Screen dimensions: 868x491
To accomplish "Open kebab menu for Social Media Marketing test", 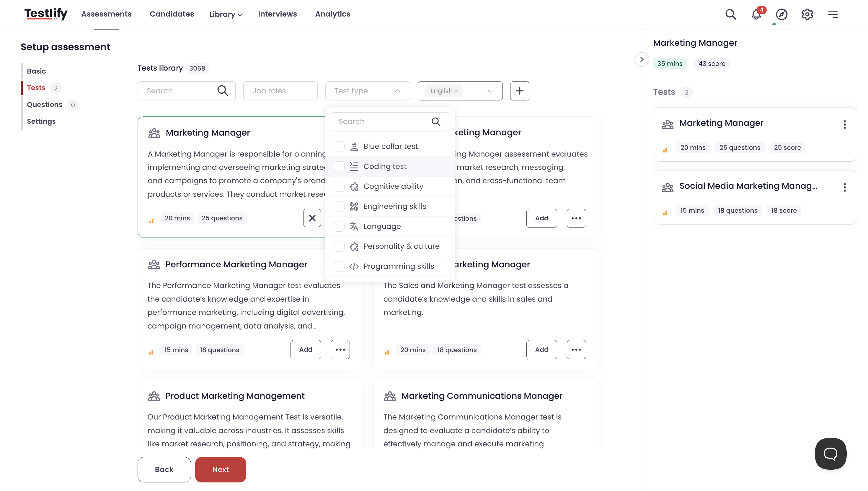I will pos(844,188).
